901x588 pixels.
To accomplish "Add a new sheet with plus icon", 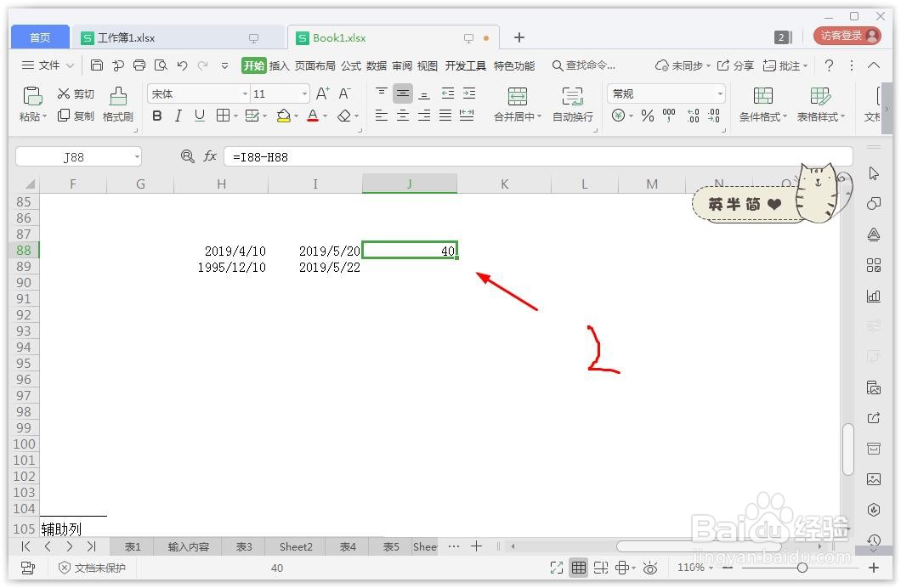I will click(x=476, y=546).
